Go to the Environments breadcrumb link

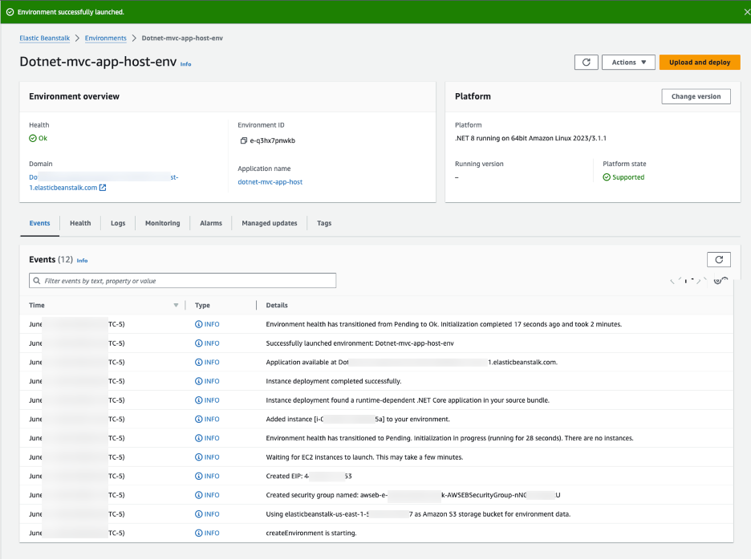tap(106, 39)
